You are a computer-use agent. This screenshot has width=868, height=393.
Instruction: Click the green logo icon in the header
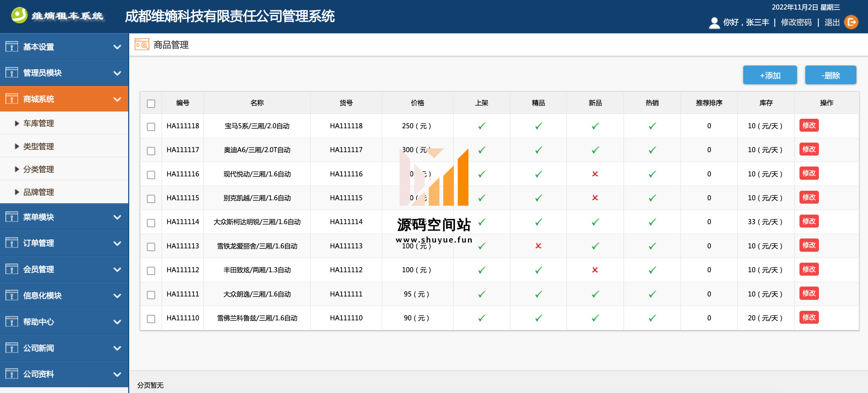pyautogui.click(x=19, y=16)
